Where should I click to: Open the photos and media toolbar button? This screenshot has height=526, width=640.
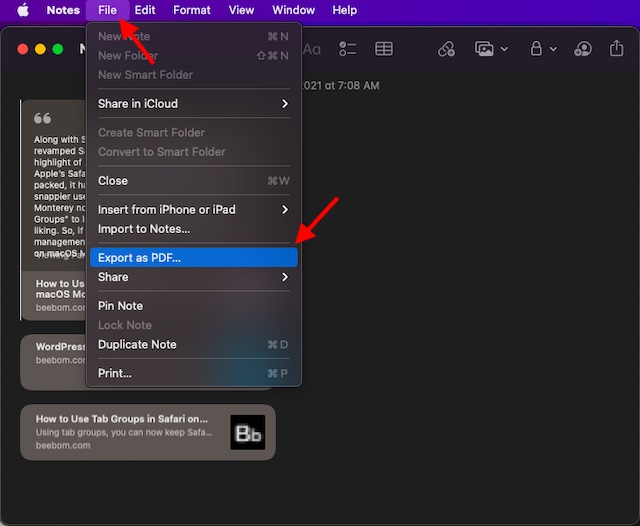pos(484,49)
